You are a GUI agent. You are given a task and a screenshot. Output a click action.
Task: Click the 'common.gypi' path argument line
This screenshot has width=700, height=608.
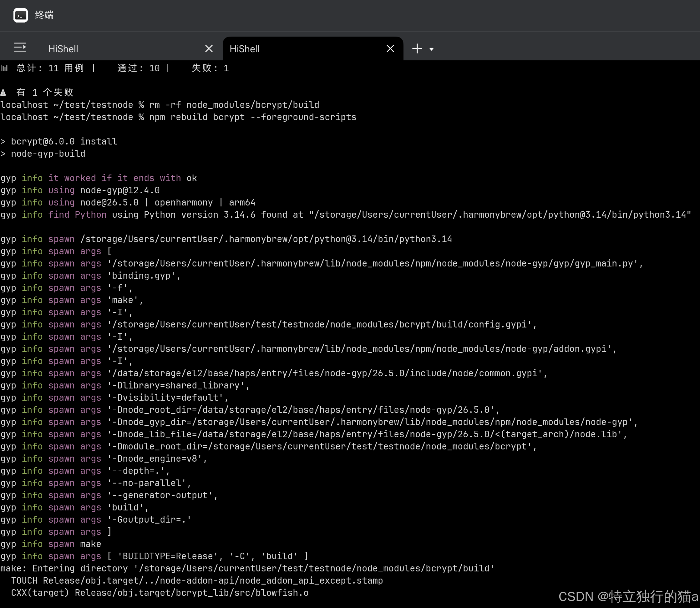click(274, 373)
